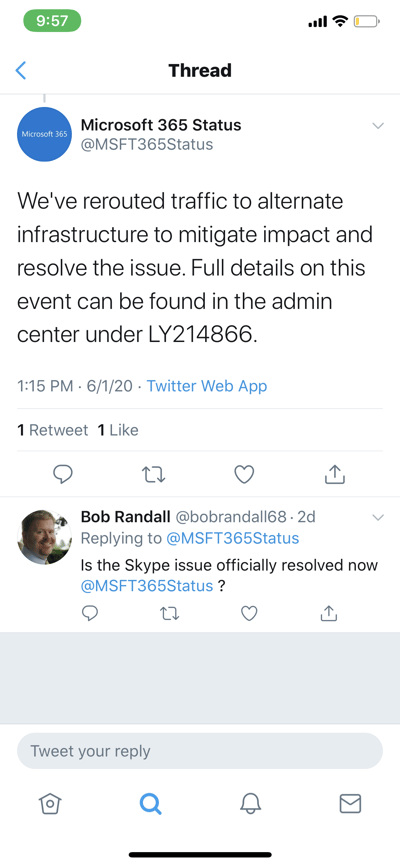400x866 pixels.
Task: Open the Home tab
Action: (50, 804)
